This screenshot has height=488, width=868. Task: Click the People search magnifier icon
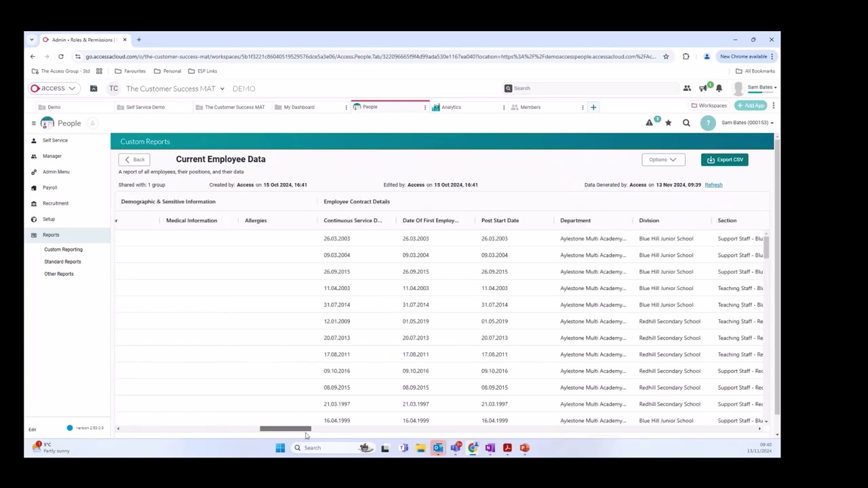tap(686, 123)
